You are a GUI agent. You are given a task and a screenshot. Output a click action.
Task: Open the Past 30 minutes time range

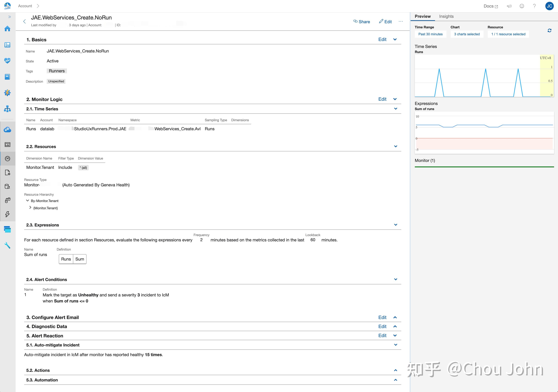tap(430, 34)
